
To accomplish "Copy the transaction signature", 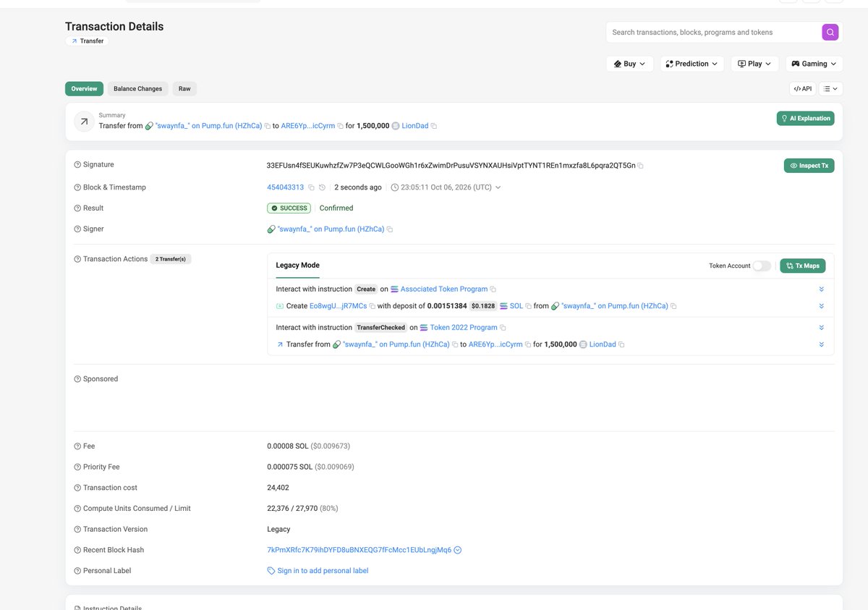I will coord(641,166).
